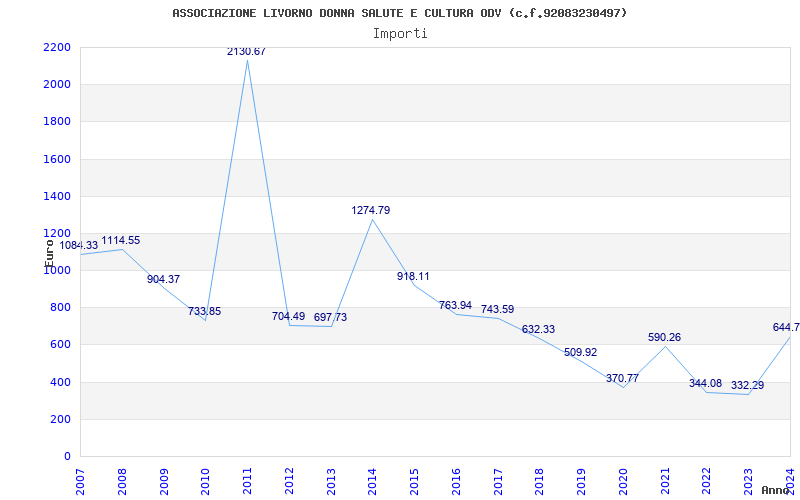Click the 2200 y-axis tick label
This screenshot has height=500, width=800.
(57, 47)
